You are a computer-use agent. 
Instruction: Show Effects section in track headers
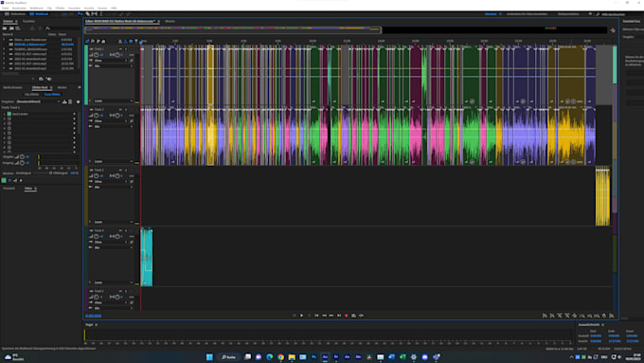click(x=93, y=41)
